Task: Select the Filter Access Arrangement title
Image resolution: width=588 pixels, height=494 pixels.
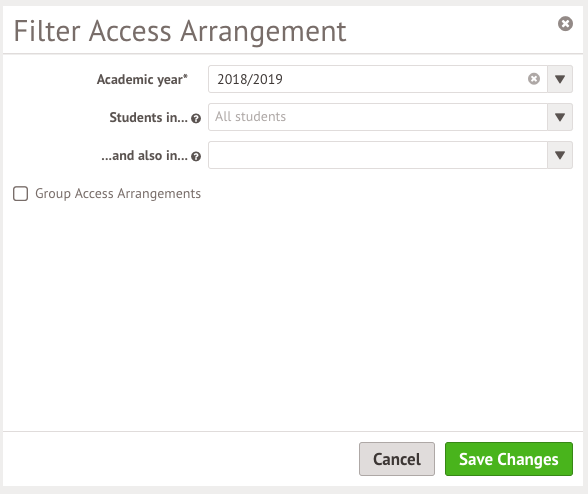Action: (180, 32)
